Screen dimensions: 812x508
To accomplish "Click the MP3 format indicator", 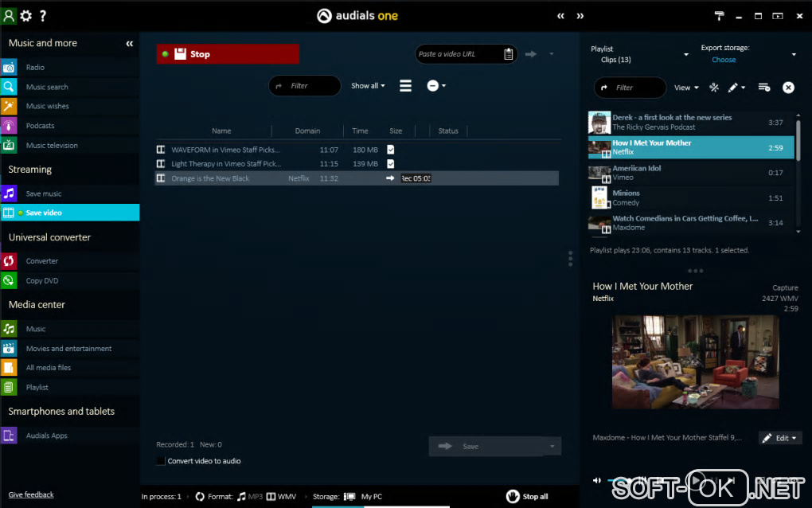I will pos(250,497).
